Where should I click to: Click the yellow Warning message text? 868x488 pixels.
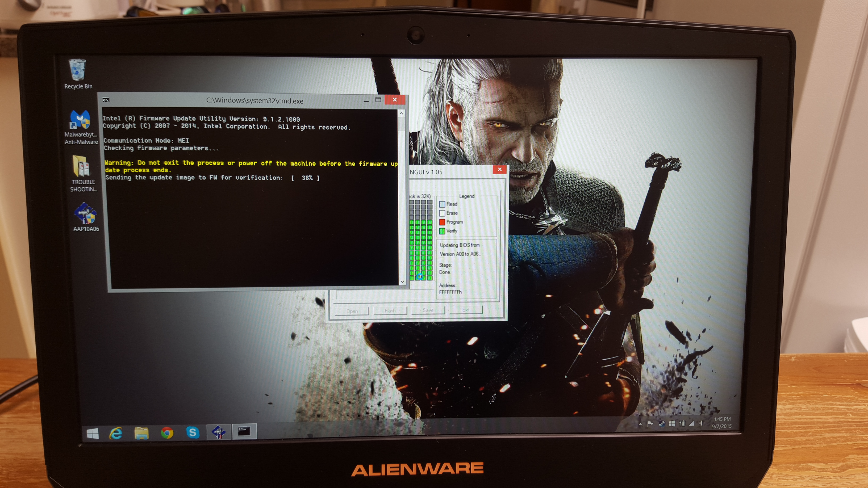[251, 166]
